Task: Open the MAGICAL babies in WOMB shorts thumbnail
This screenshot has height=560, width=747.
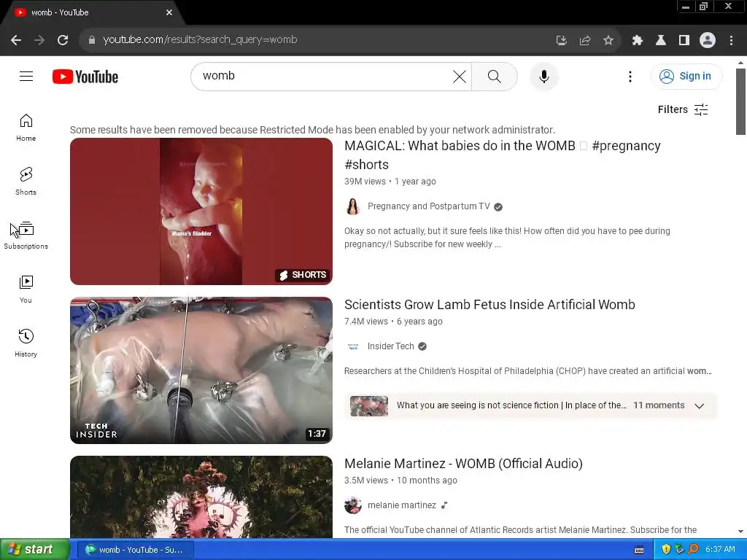Action: [x=201, y=211]
